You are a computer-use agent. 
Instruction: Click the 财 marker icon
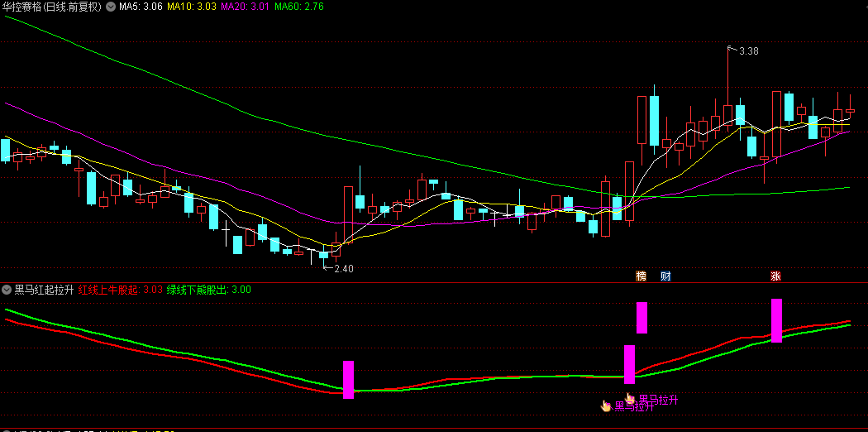[x=666, y=276]
